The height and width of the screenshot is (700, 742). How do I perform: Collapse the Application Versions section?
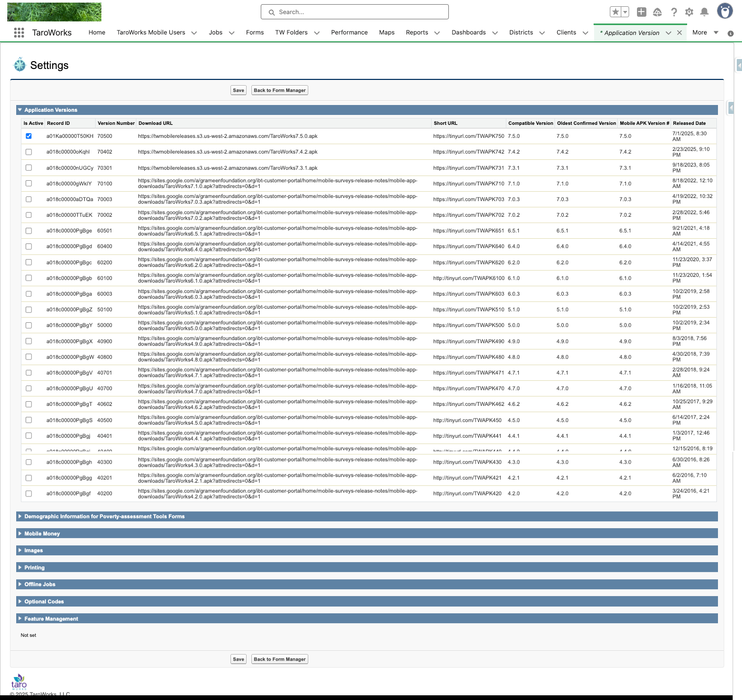[x=20, y=110]
